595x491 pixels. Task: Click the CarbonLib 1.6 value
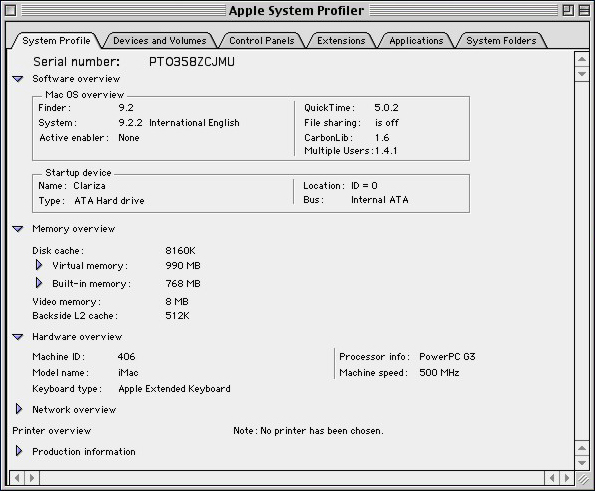coord(382,138)
